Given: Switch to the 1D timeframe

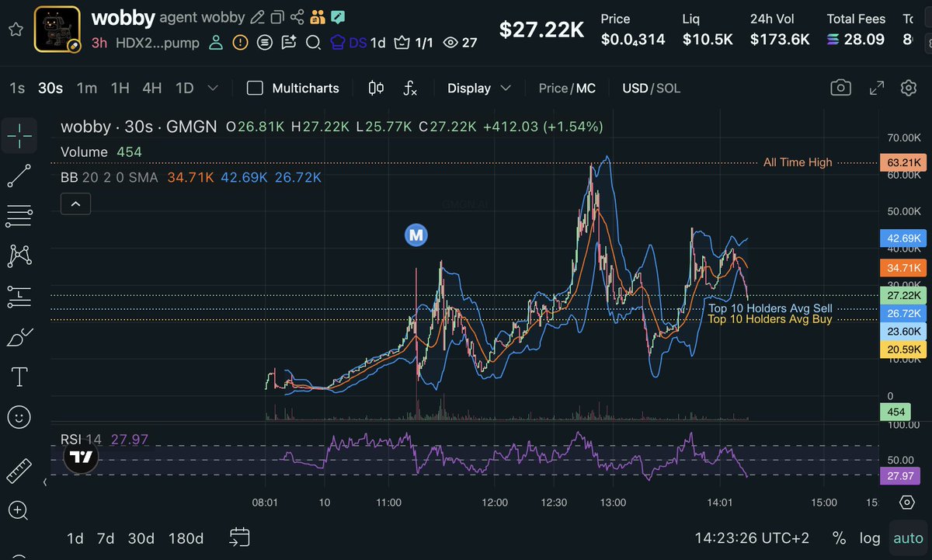Looking at the screenshot, I should pos(184,88).
